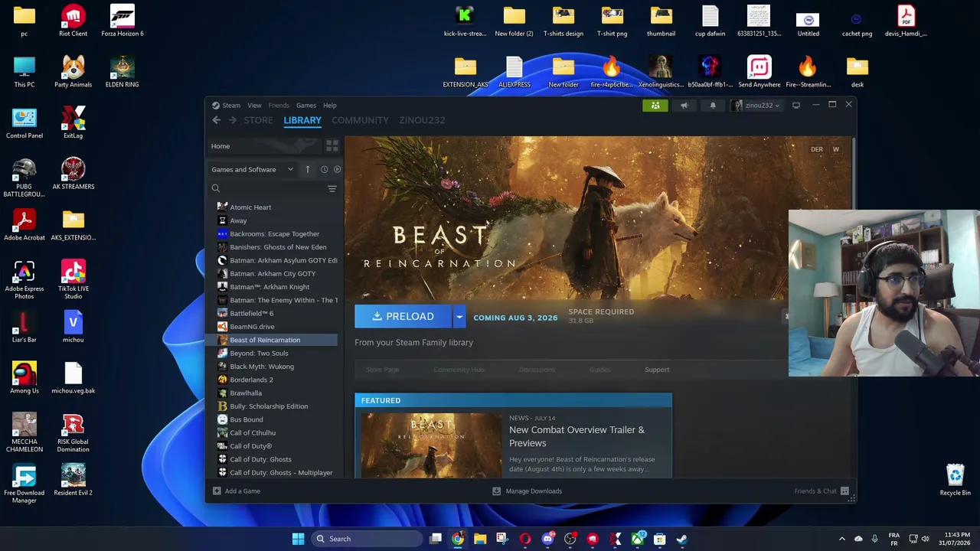Open the zinou232 account dropdown
Image resolution: width=980 pixels, height=551 pixels.
757,106
